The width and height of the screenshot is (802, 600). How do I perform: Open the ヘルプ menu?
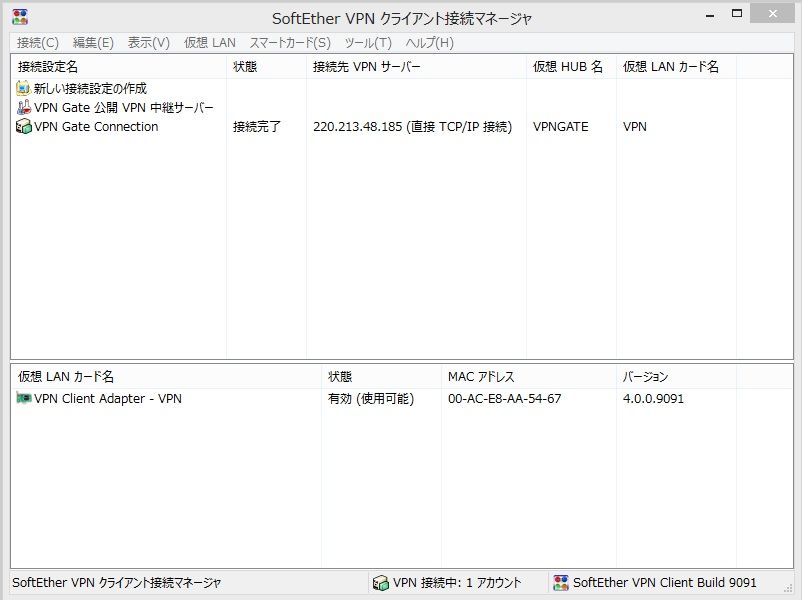[427, 42]
